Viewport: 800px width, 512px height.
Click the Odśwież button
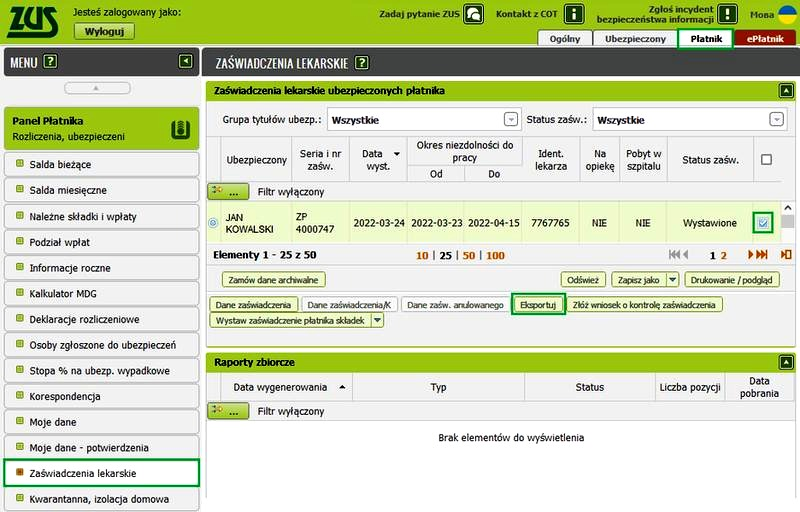pyautogui.click(x=583, y=279)
